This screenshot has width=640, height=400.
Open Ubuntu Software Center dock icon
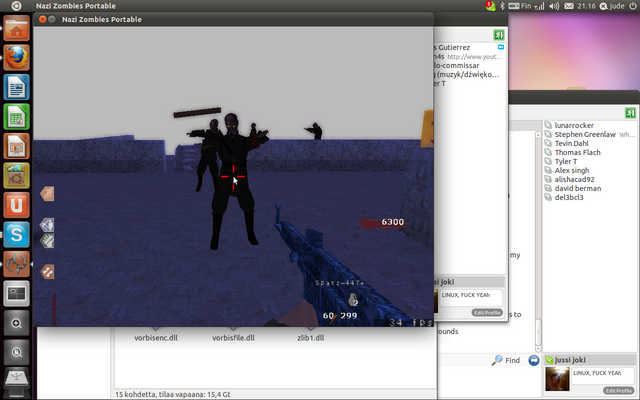click(16, 176)
